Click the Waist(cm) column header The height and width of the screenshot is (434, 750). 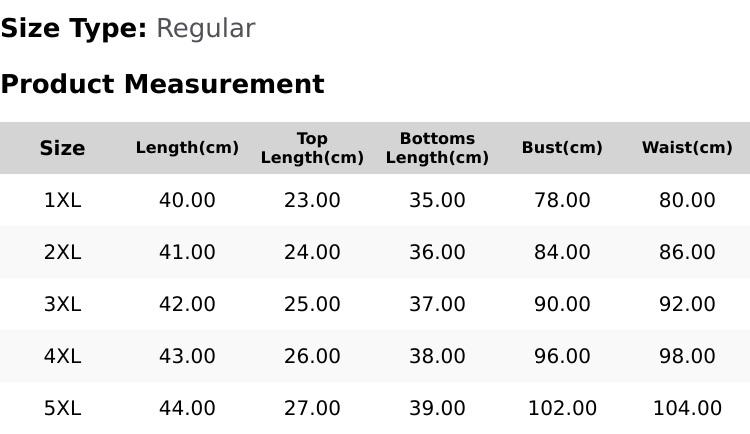687,147
